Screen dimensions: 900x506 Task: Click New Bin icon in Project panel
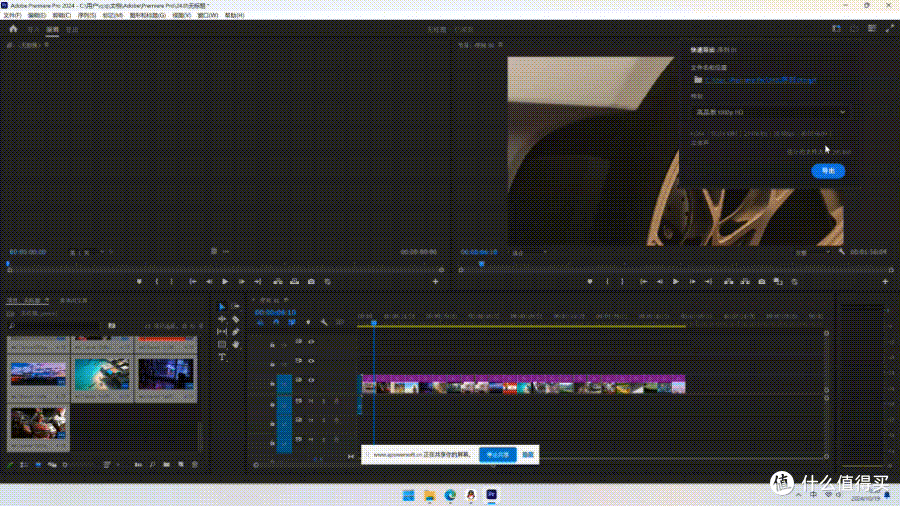tap(166, 465)
